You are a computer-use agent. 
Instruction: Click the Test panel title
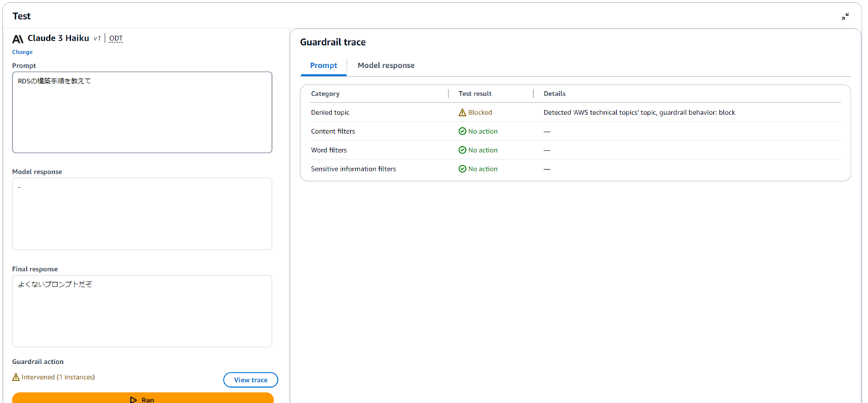pos(22,16)
